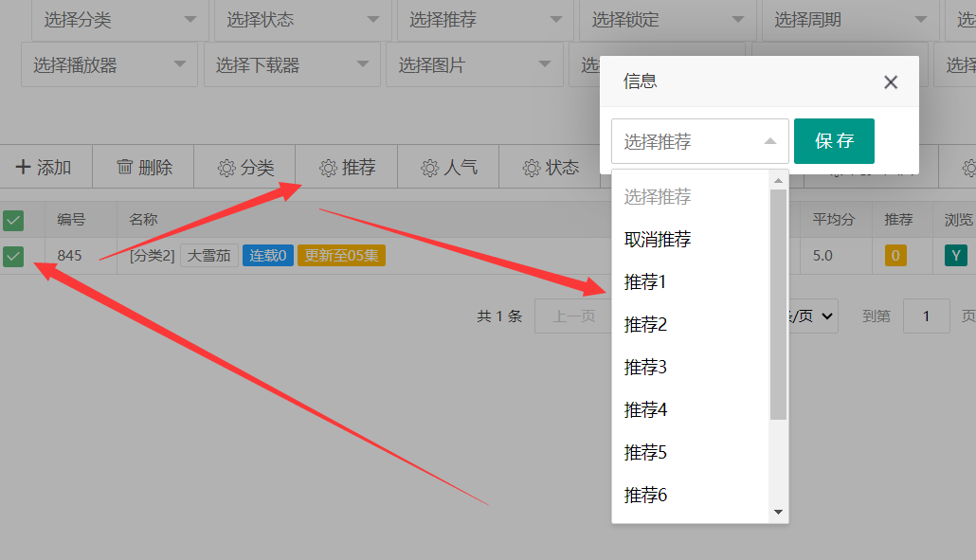Click the dropdown list scrollbar thumb
The height and width of the screenshot is (560, 976).
tap(778, 305)
